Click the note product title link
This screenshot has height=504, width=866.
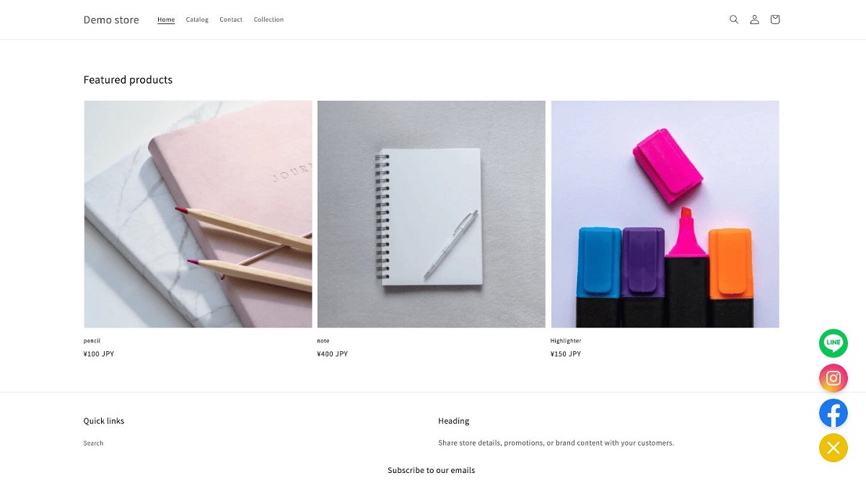tap(323, 341)
